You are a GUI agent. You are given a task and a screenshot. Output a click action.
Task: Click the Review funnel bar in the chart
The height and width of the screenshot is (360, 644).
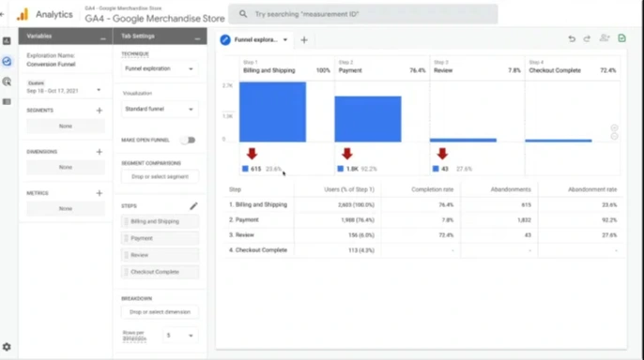click(x=464, y=141)
